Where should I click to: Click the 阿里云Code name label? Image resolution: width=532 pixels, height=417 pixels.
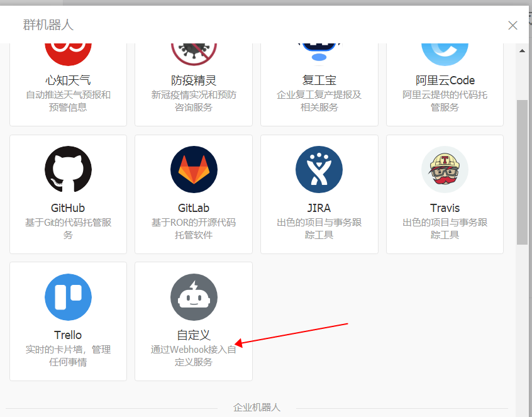point(445,81)
